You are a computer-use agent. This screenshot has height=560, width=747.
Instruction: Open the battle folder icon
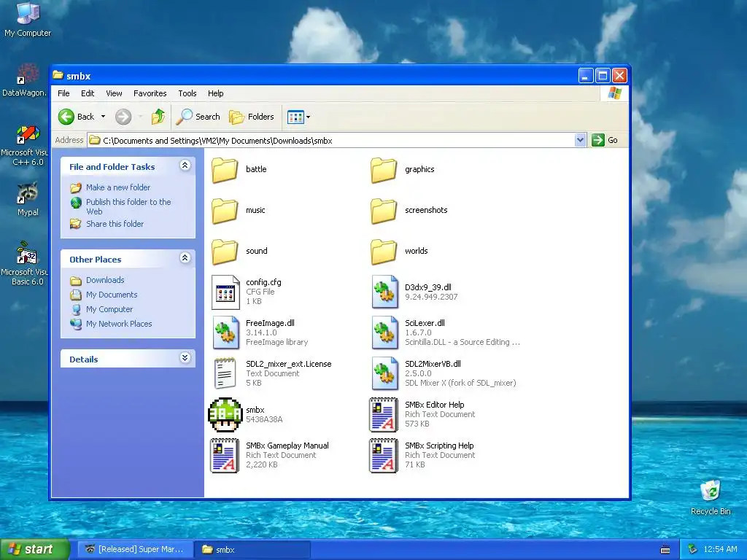coord(225,169)
